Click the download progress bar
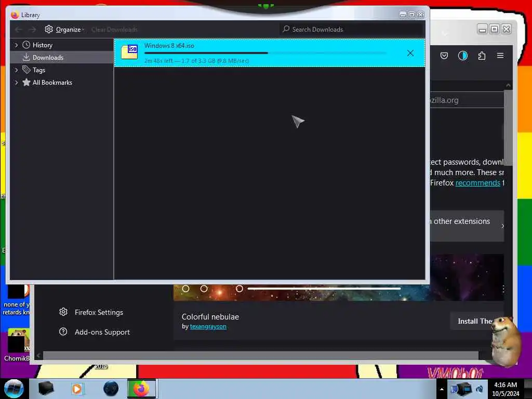Viewport: 532px width, 399px height. tap(265, 53)
